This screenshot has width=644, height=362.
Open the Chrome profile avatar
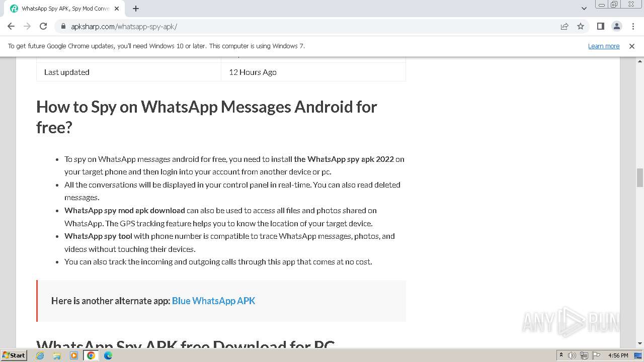coord(616,26)
